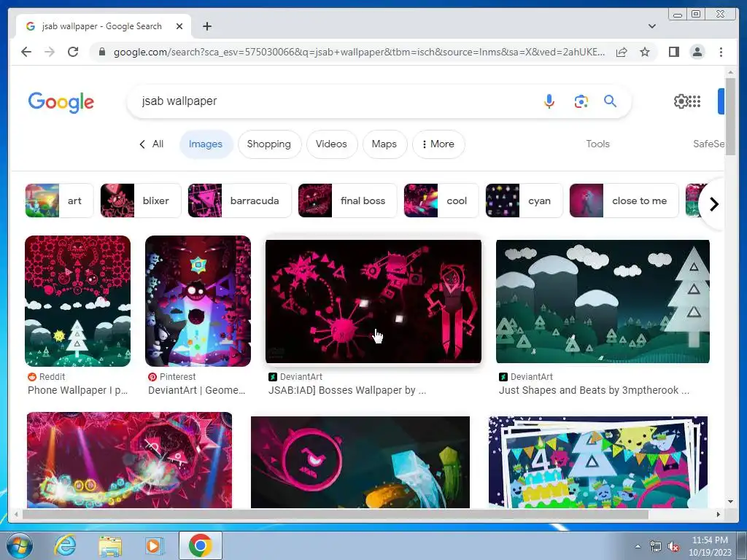This screenshot has height=560, width=747.
Task: Show more filter chips with right chevron
Action: coord(713,204)
